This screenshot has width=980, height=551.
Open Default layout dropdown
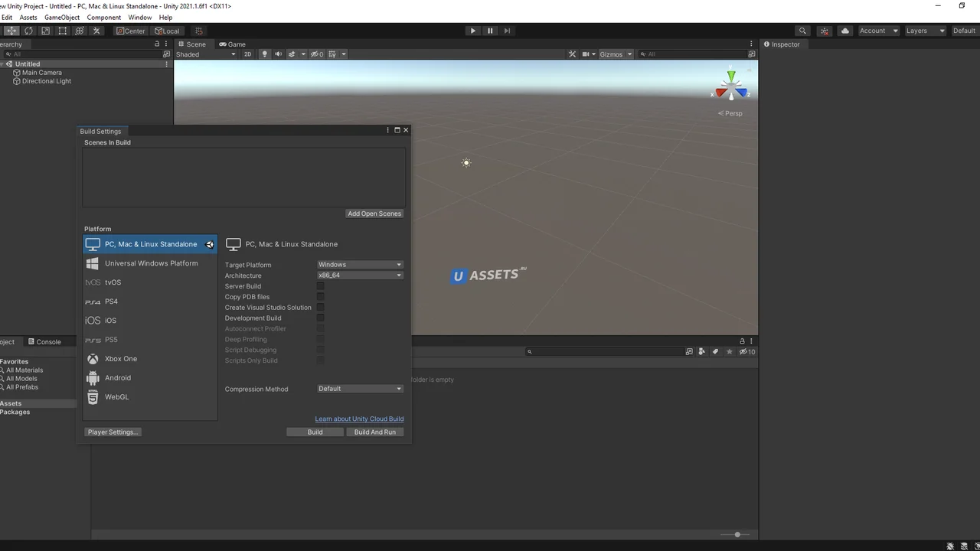click(x=965, y=31)
